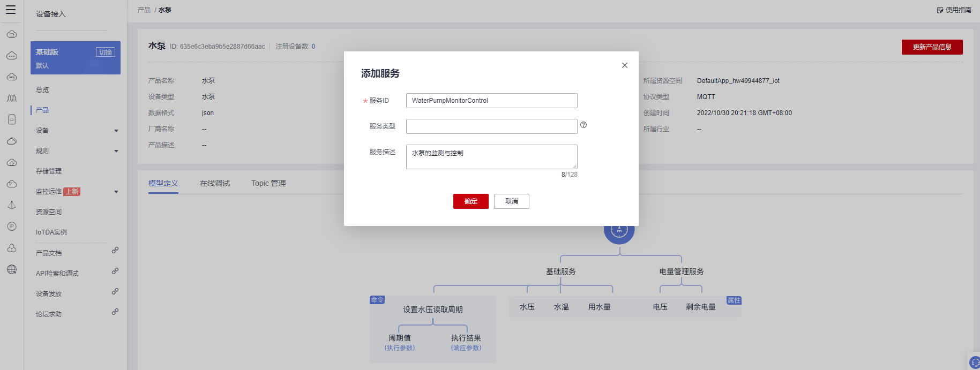Expand the 规则 sidebar menu arrow
The width and height of the screenshot is (980, 370).
coord(116,151)
